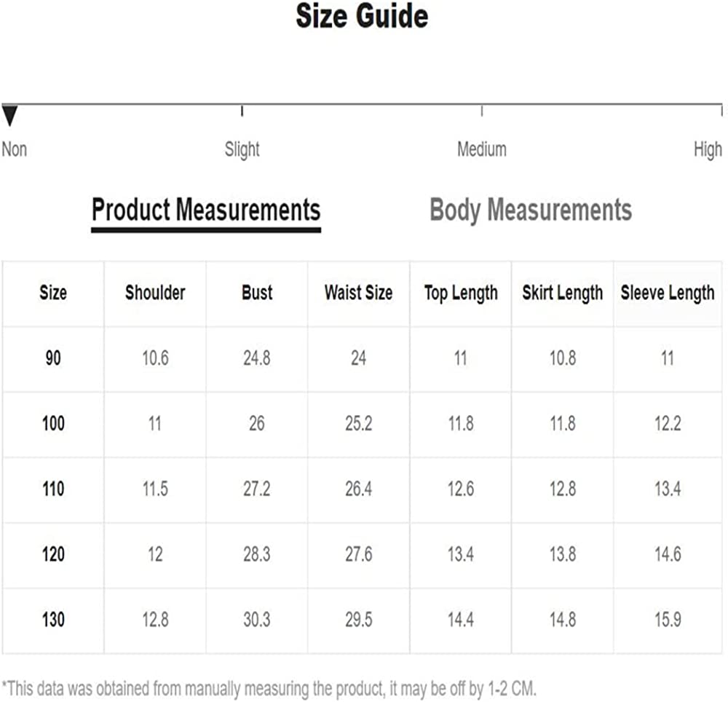Select the Product Measurements tab

(206, 210)
